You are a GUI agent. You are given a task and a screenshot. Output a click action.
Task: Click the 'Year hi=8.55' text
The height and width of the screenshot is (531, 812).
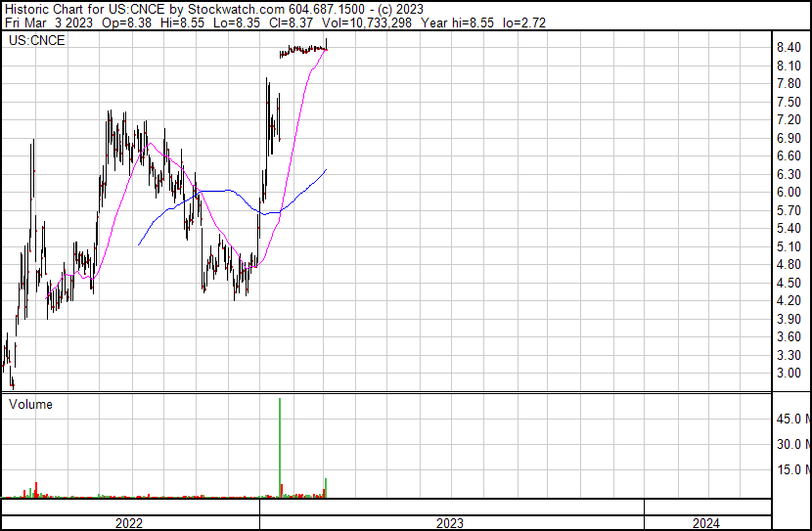pos(457,22)
